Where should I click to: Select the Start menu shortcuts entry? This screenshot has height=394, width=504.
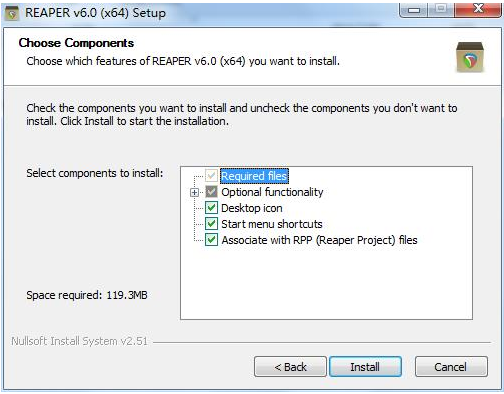pyautogui.click(x=272, y=224)
